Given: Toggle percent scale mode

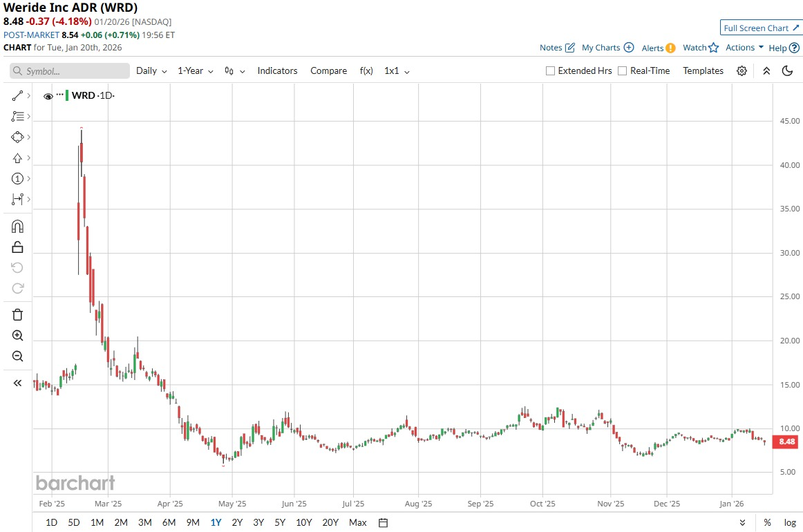Looking at the screenshot, I should [767, 523].
